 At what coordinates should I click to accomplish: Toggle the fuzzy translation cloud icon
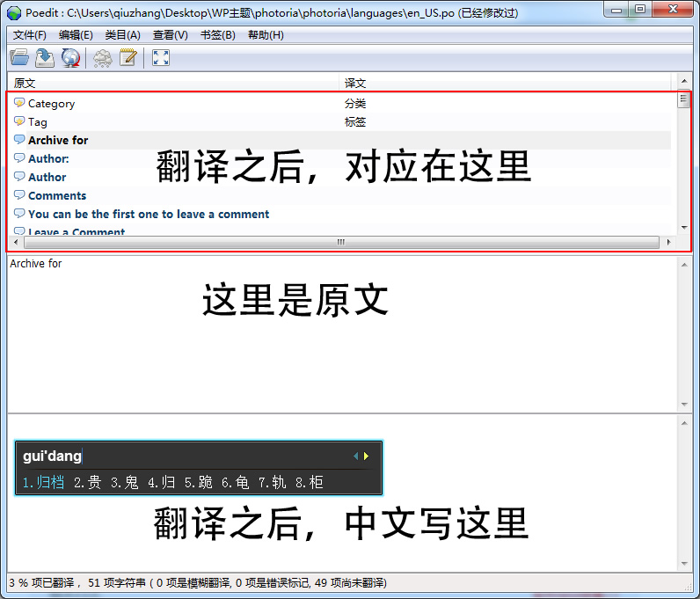click(x=103, y=58)
